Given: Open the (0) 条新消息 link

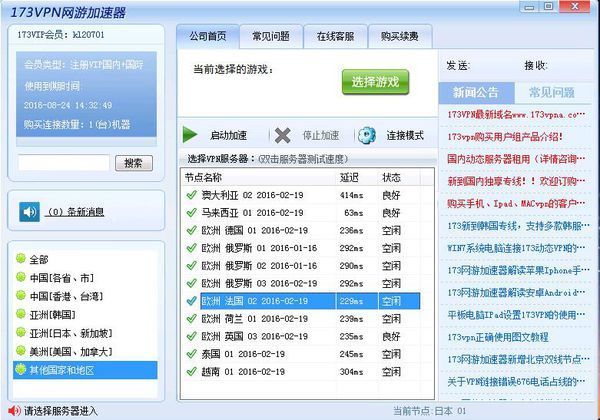Looking at the screenshot, I should click(x=75, y=212).
